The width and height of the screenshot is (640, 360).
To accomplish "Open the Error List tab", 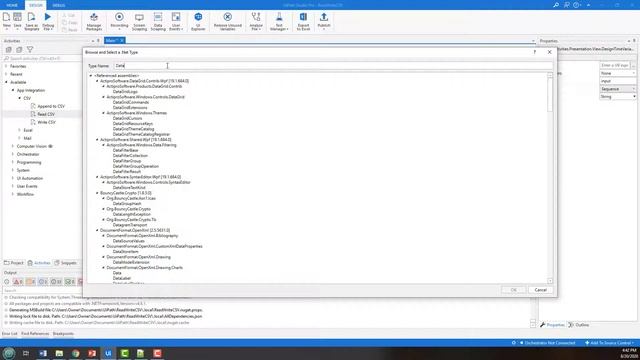I will coord(9,333).
